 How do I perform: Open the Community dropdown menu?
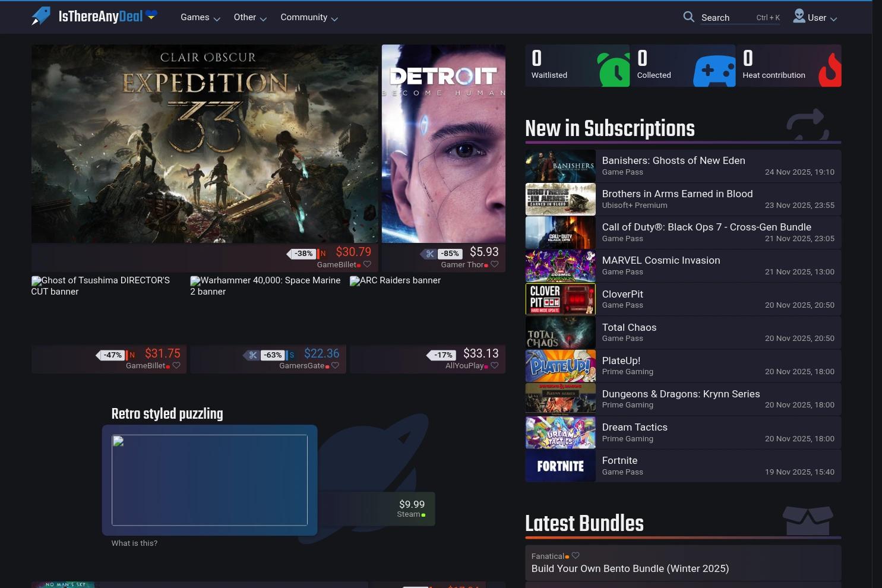309,18
